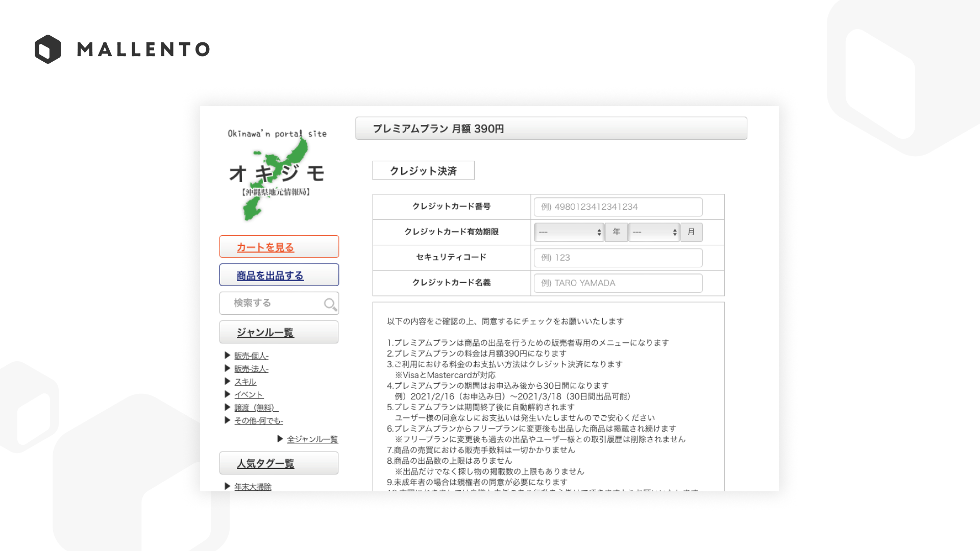The image size is (980, 551).
Task: Open the expiration year dropdown
Action: click(x=569, y=232)
